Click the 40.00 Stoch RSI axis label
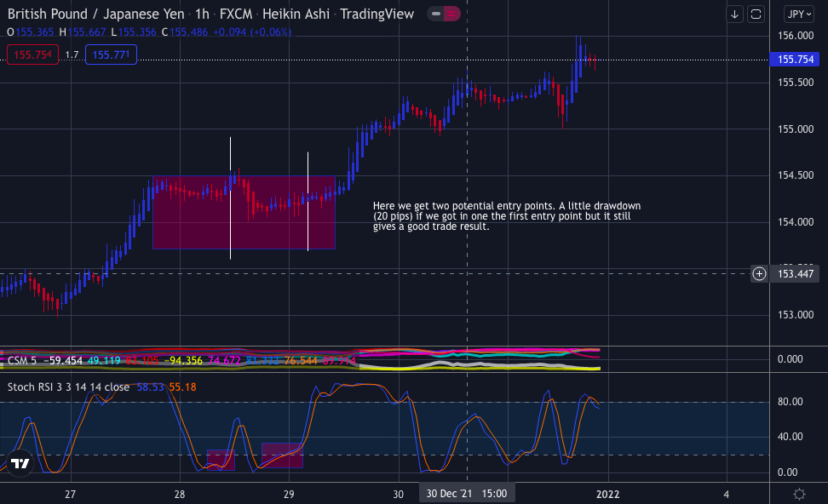The height and width of the screenshot is (504, 828). (790, 437)
